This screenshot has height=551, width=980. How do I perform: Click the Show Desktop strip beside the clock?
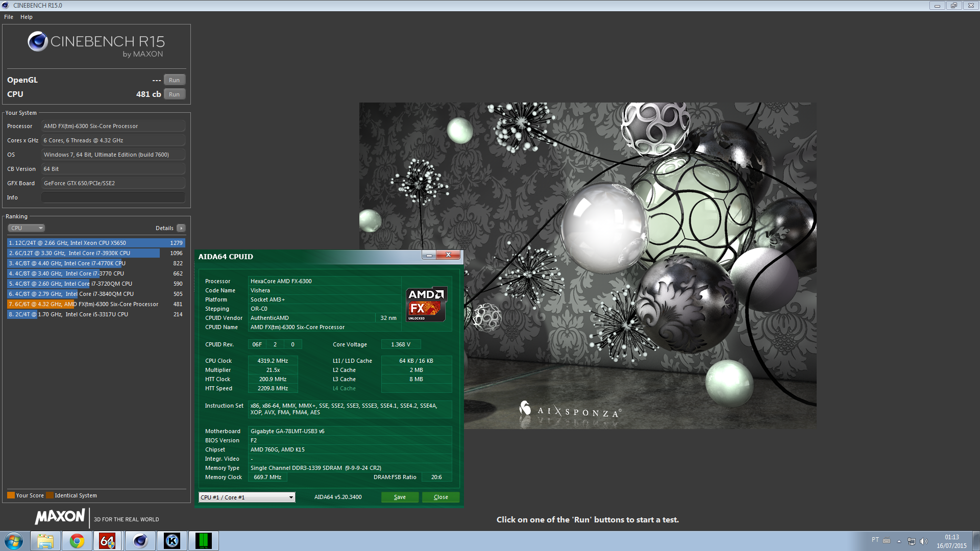pos(976,541)
